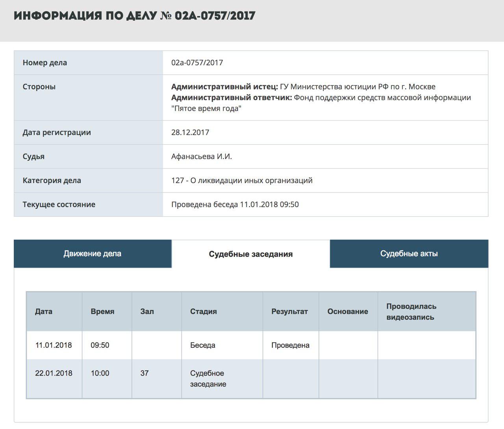This screenshot has width=504, height=429.
Task: Click the Результат column header
Action: pos(289,312)
